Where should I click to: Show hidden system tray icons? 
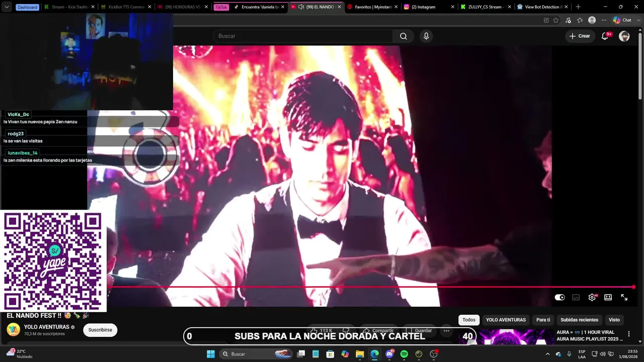pos(547,354)
